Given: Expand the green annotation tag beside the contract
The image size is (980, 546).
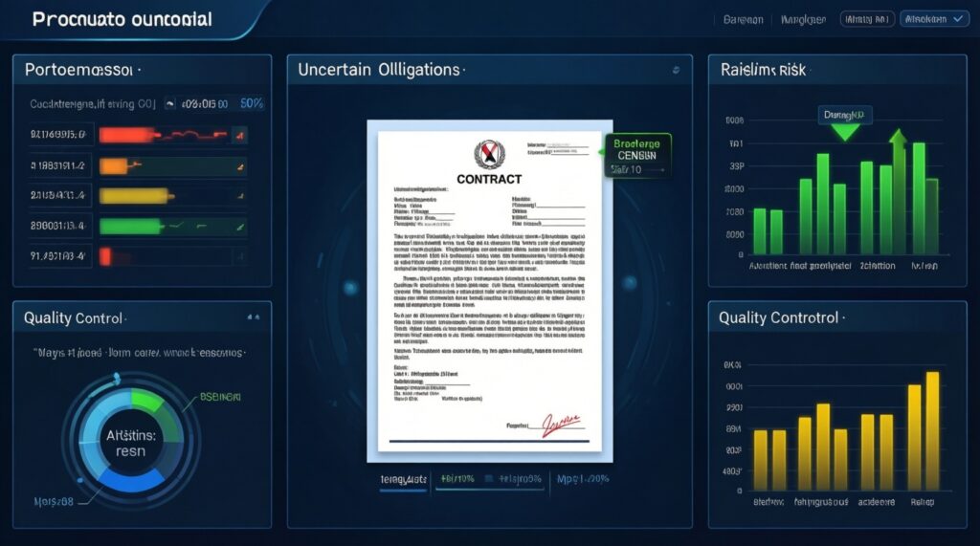Looking at the screenshot, I should (x=637, y=155).
